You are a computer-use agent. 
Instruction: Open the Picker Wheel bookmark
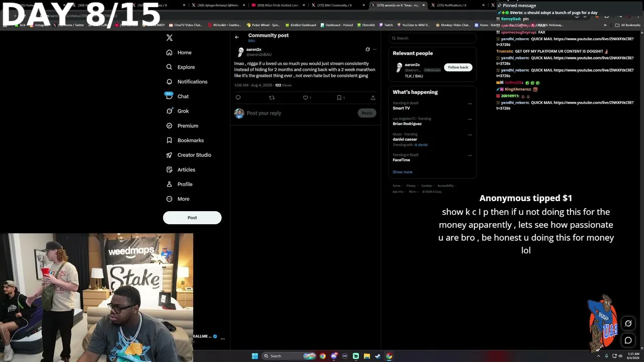pos(263,25)
